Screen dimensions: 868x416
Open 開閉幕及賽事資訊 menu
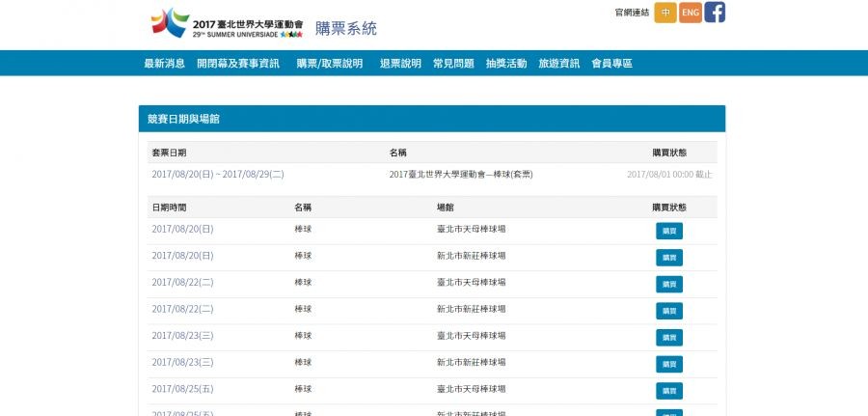point(238,64)
